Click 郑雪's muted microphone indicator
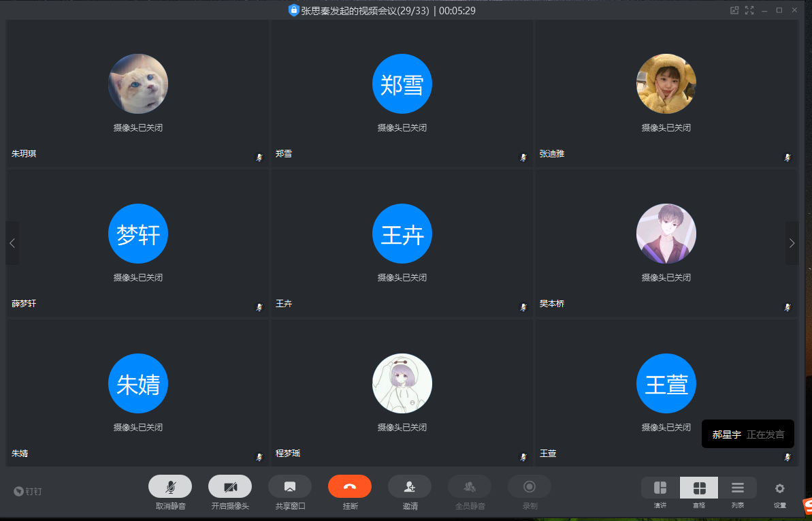 (x=523, y=157)
